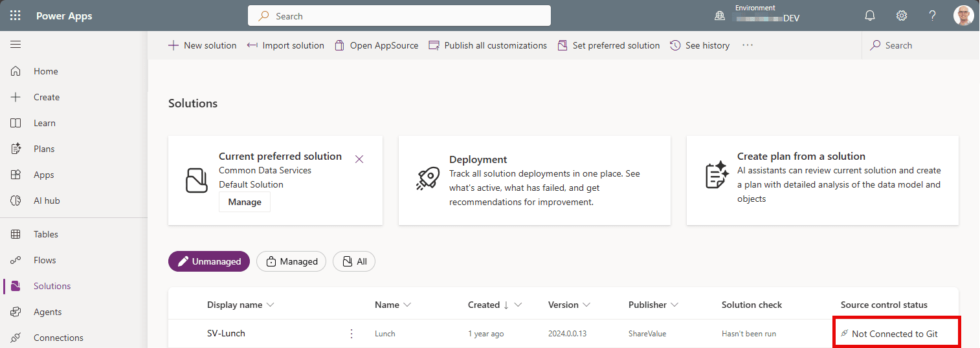Click the Deployment rocket icon

pos(428,179)
